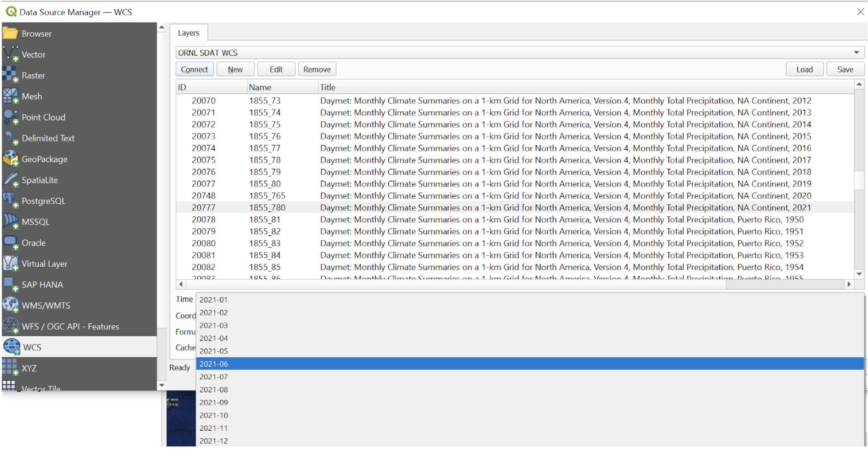Select Time option 2021-07

530,377
